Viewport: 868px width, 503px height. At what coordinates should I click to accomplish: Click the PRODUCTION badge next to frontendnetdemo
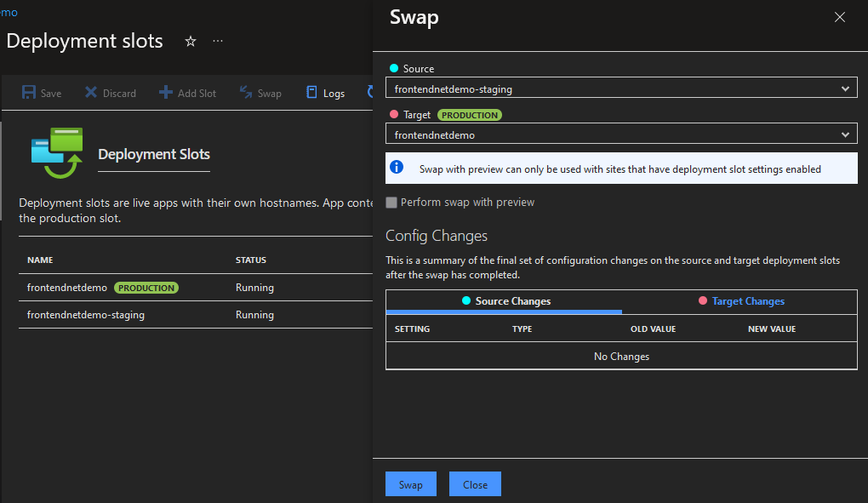pos(146,288)
